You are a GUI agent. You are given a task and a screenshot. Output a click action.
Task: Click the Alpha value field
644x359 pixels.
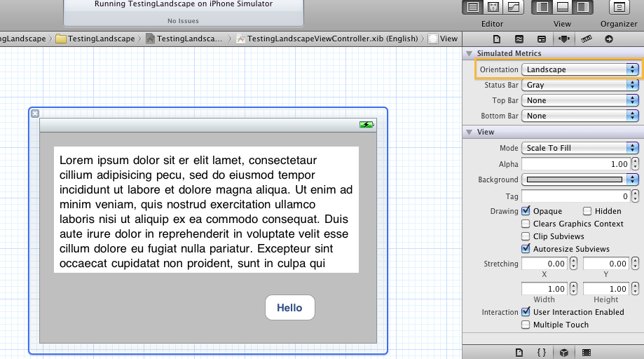point(576,164)
